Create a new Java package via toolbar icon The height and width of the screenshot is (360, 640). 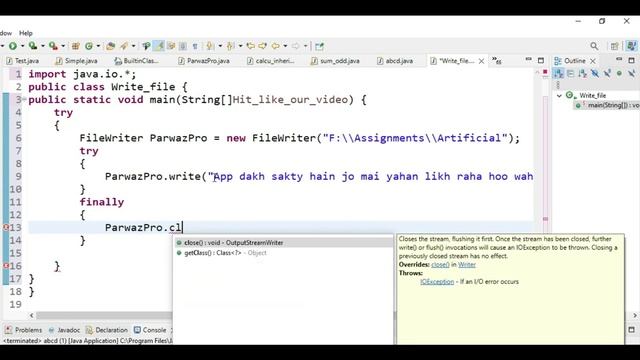click(x=76, y=46)
